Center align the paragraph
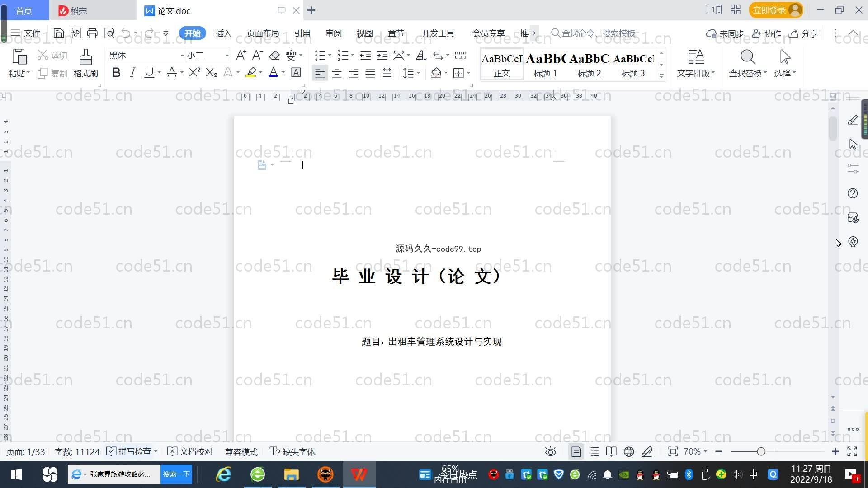 click(x=336, y=73)
